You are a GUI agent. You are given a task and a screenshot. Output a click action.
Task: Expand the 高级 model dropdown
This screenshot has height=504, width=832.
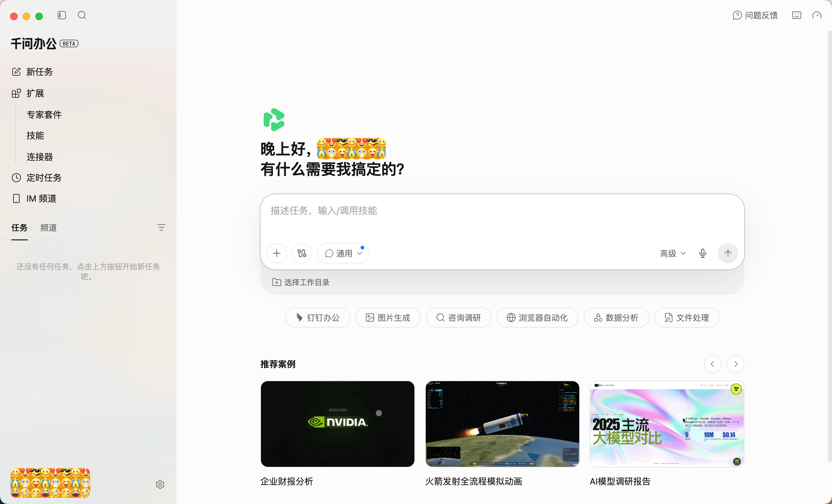tap(673, 253)
